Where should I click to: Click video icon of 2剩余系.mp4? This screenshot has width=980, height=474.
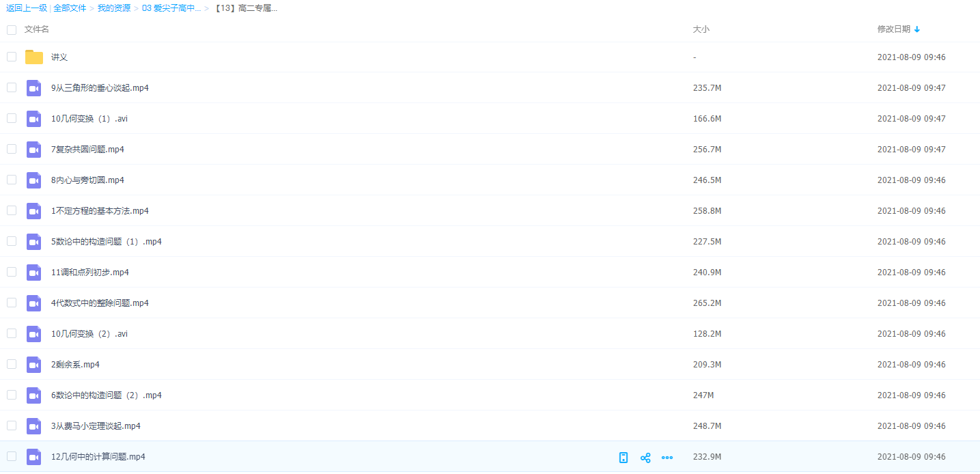pyautogui.click(x=34, y=365)
